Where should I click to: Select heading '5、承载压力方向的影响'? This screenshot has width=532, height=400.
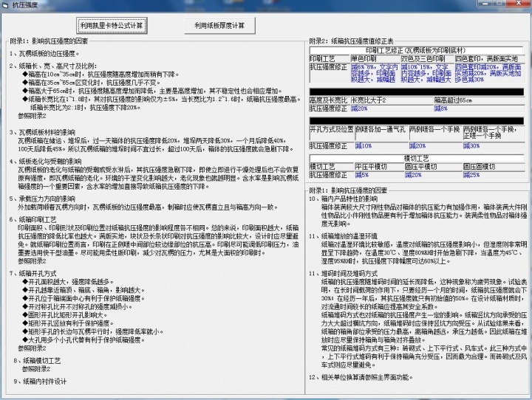42,199
